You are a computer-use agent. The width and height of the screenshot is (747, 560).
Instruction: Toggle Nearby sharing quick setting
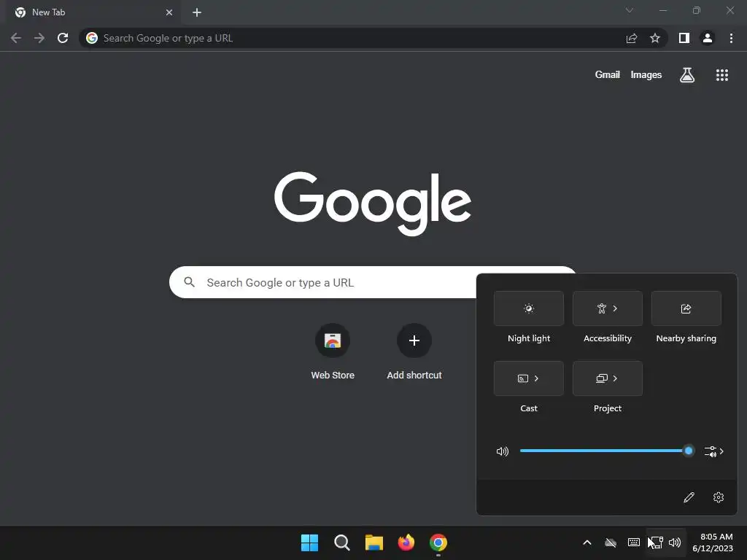tap(686, 308)
